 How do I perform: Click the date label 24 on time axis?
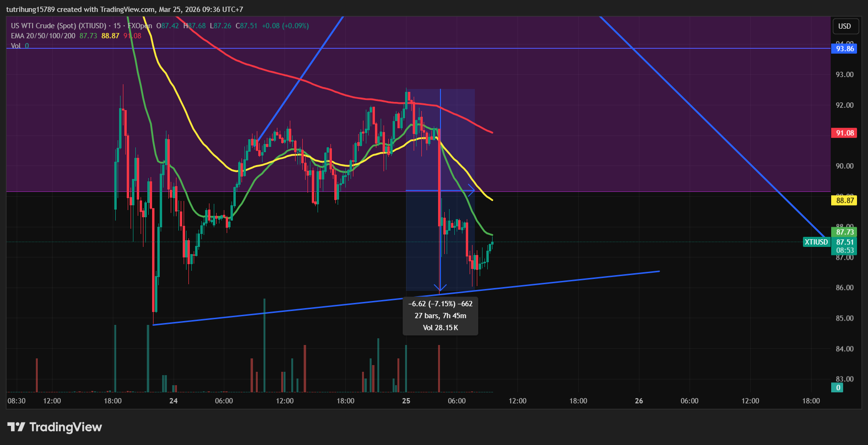point(173,401)
